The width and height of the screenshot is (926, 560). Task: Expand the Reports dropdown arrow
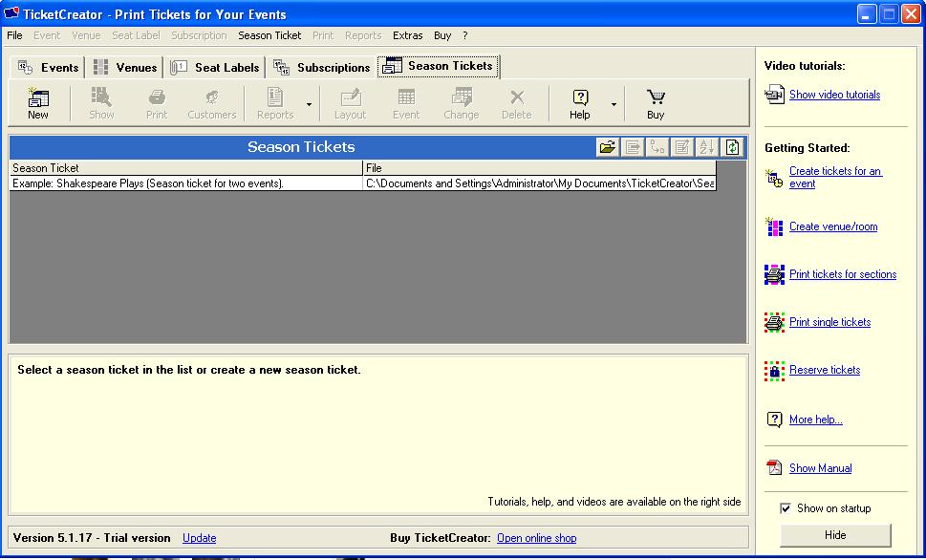point(309,104)
